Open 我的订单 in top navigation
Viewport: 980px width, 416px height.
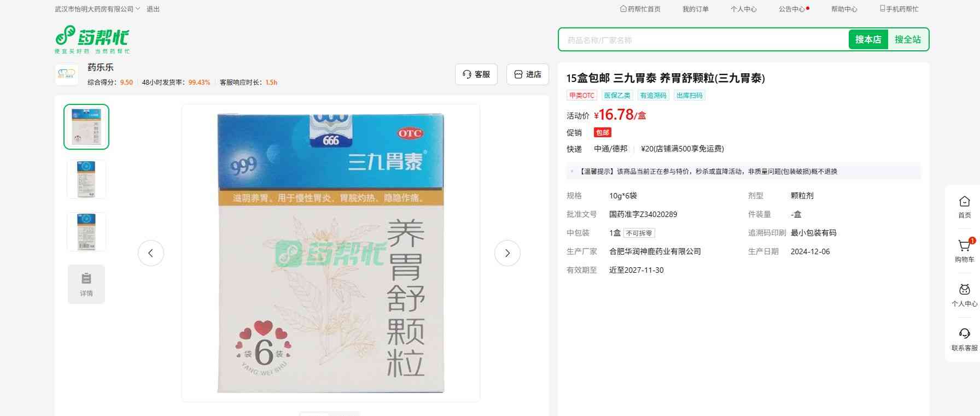click(x=695, y=9)
